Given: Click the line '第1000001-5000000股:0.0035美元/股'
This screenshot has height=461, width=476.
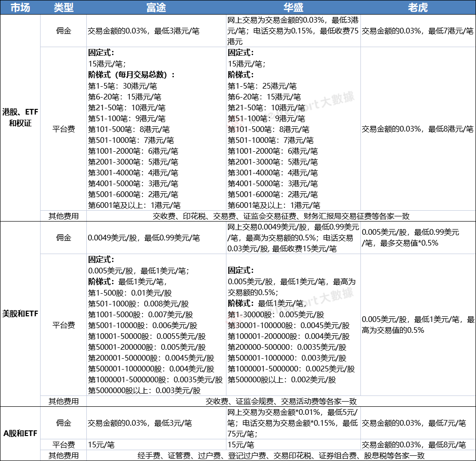Looking at the screenshot, I should coord(155,380).
